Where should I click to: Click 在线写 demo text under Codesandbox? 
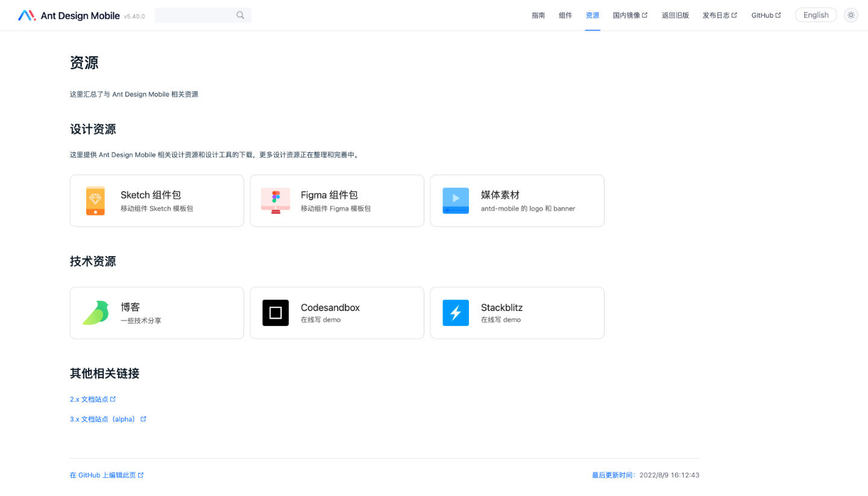pos(321,319)
